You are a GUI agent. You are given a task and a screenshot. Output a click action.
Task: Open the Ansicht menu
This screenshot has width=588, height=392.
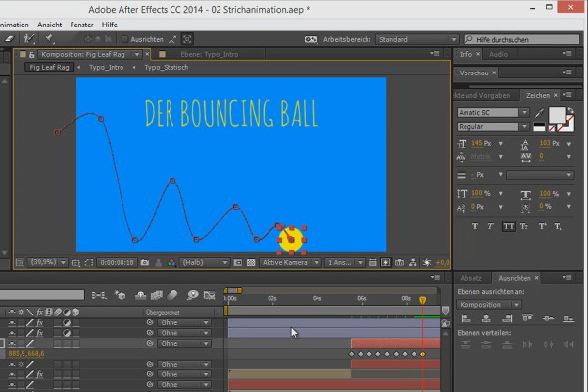point(50,24)
